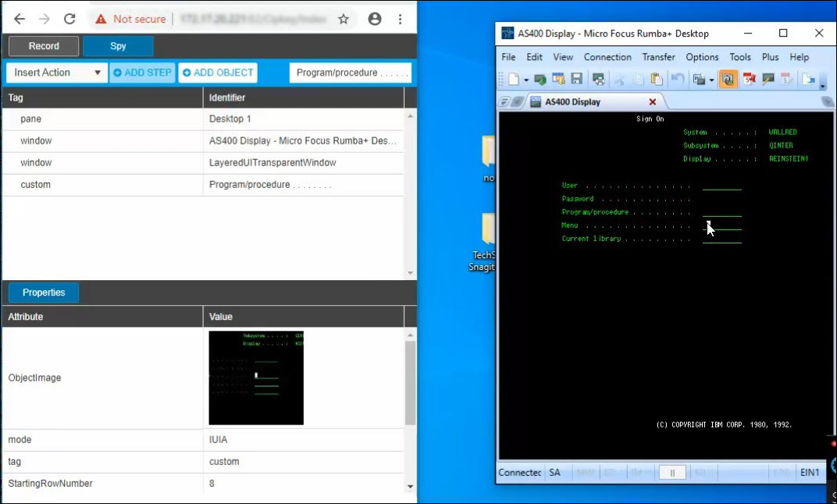
Task: Select the 'LayeredUITransparentWindow' row
Action: pos(203,162)
